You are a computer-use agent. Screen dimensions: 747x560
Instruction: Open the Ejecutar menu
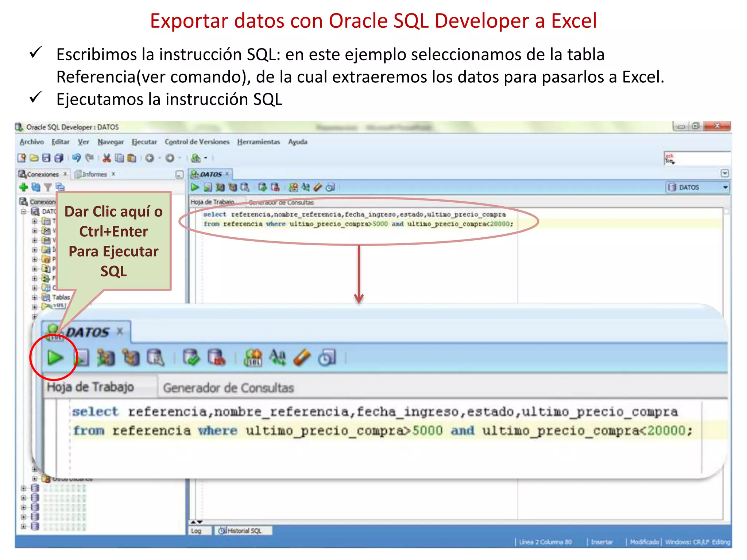click(144, 142)
